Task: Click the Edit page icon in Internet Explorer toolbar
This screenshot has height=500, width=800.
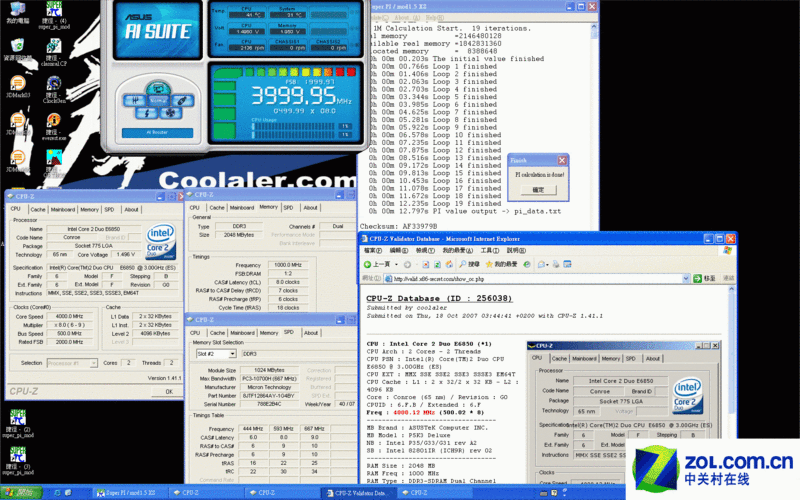Action: (x=567, y=264)
